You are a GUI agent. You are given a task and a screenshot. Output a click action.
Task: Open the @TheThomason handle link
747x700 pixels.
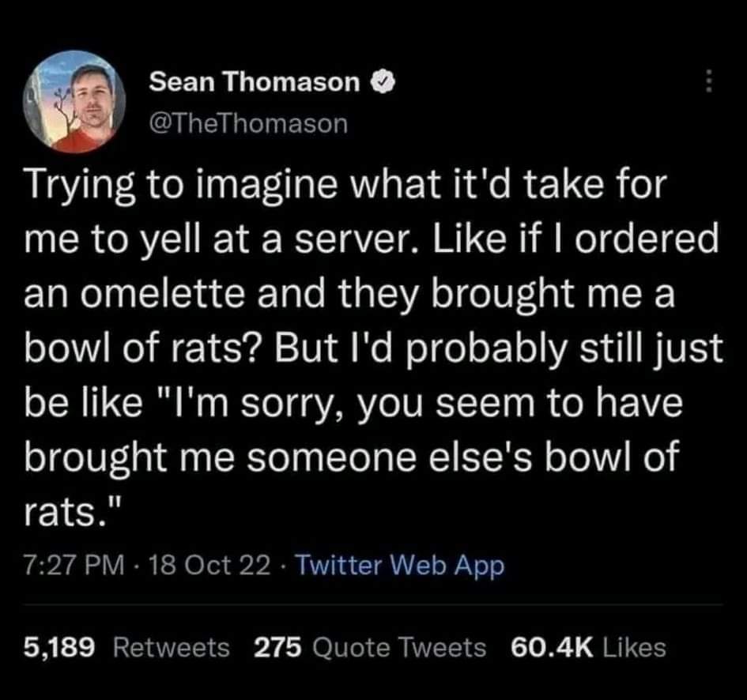coord(247,122)
